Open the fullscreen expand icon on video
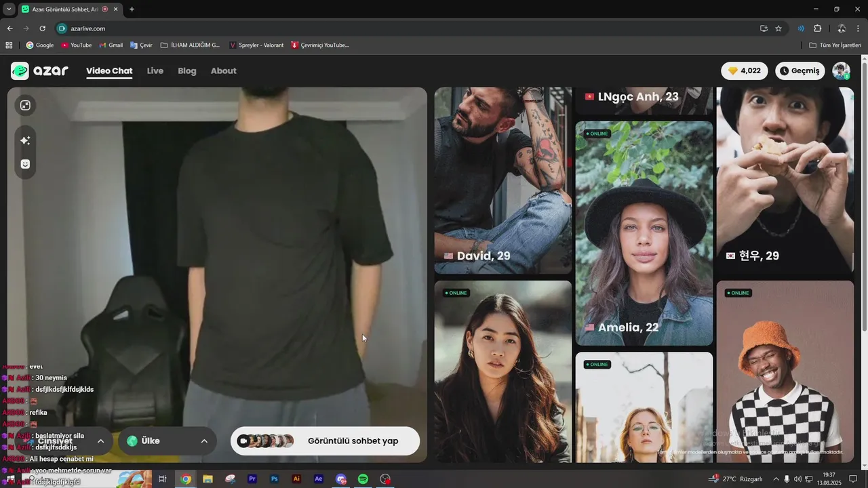 point(25,105)
